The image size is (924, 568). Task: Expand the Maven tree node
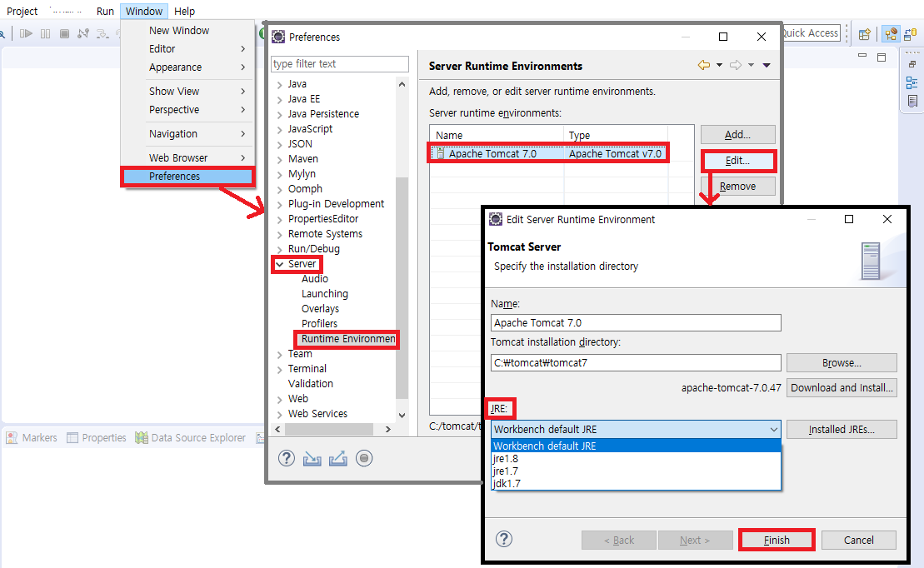(279, 160)
